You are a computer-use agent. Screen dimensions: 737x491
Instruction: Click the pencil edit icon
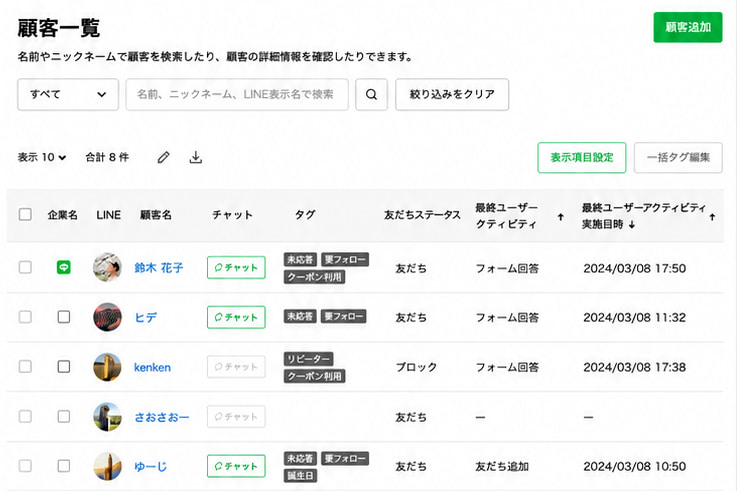click(163, 157)
